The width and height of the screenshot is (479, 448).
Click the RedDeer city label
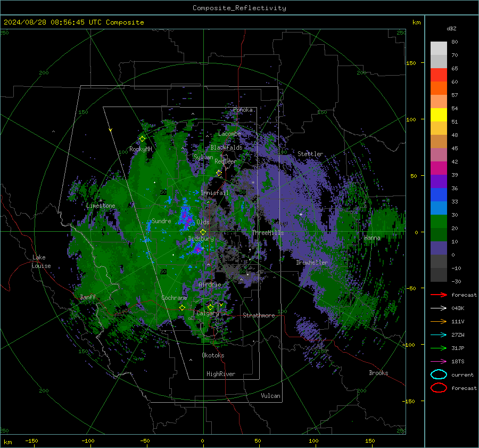click(226, 161)
